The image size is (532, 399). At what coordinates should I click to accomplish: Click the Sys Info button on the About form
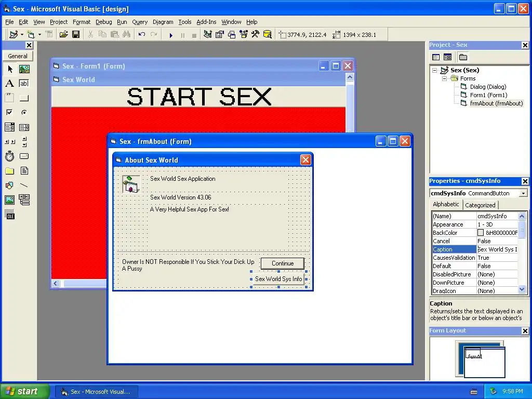(x=278, y=279)
